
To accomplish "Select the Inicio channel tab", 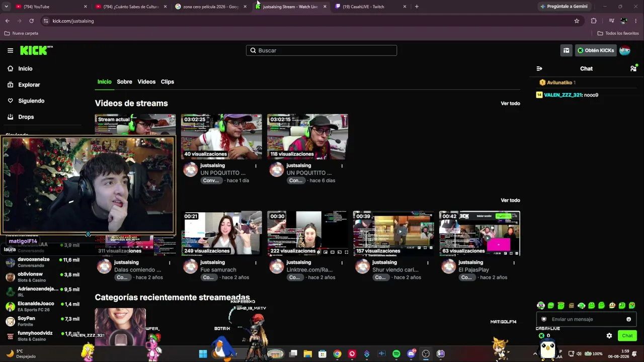I will coord(104,81).
